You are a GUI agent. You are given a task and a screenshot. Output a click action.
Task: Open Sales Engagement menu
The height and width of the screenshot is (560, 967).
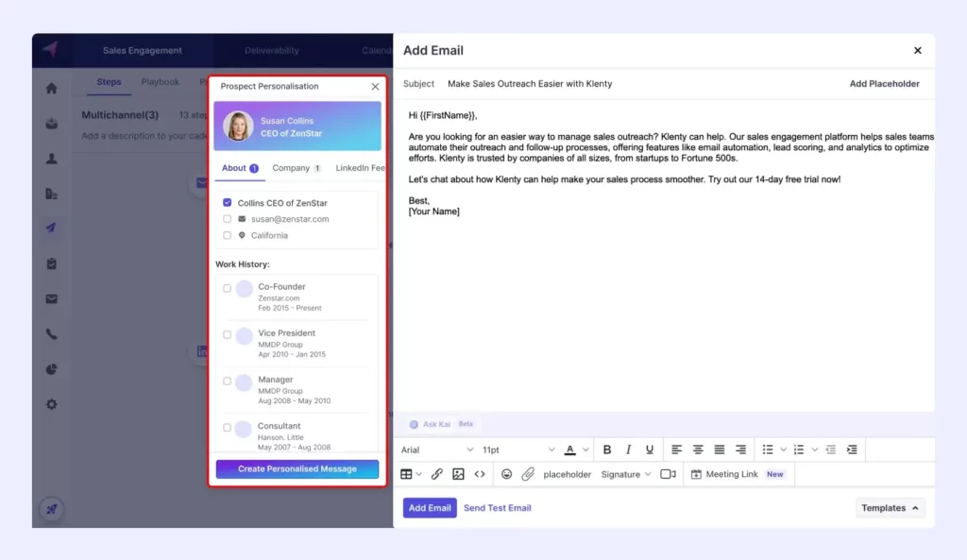point(142,51)
